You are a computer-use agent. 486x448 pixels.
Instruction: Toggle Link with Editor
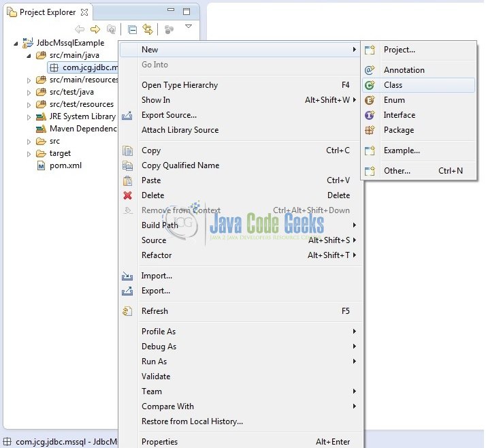(148, 29)
